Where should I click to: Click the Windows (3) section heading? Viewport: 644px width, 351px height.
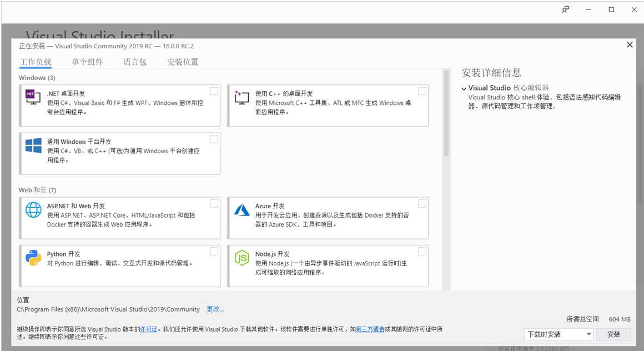click(37, 78)
